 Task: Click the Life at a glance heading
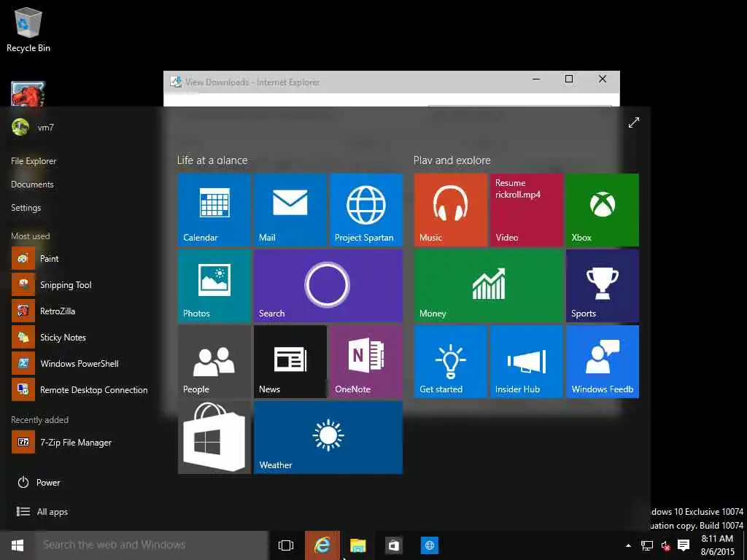pos(212,160)
